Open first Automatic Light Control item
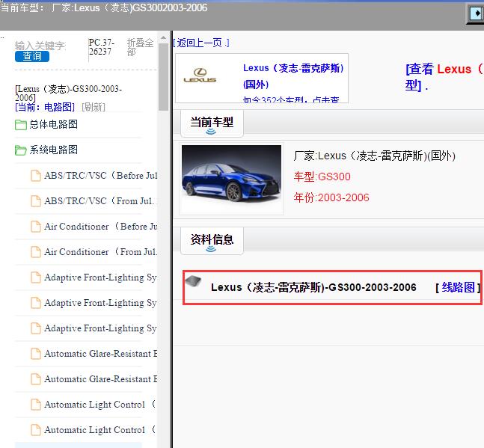484x448 pixels. (x=99, y=405)
